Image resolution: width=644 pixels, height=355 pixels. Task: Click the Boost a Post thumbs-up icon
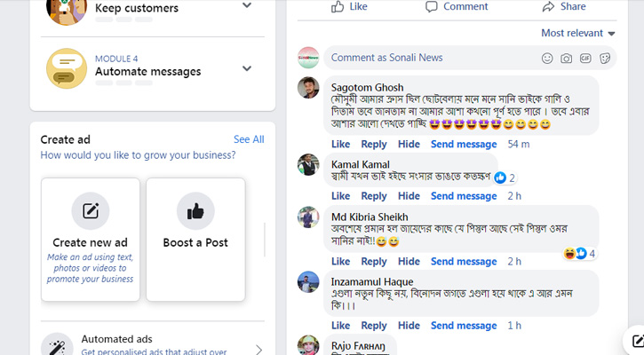pos(195,211)
